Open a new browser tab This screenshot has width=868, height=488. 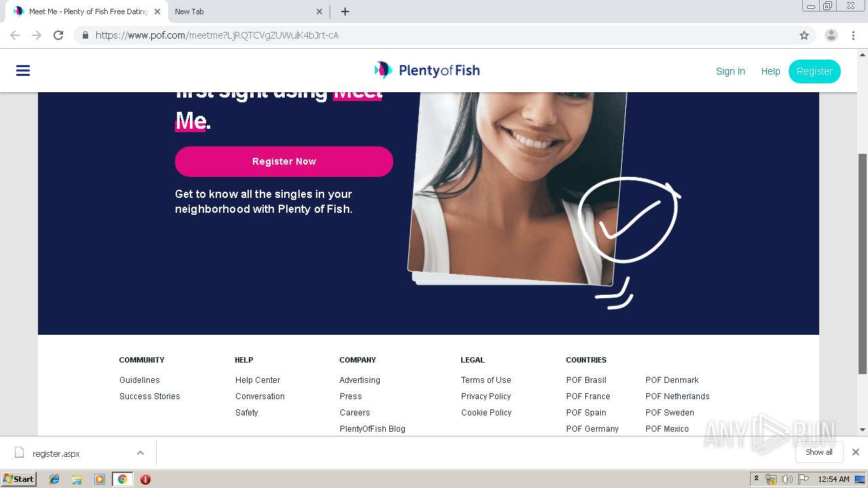(x=345, y=12)
